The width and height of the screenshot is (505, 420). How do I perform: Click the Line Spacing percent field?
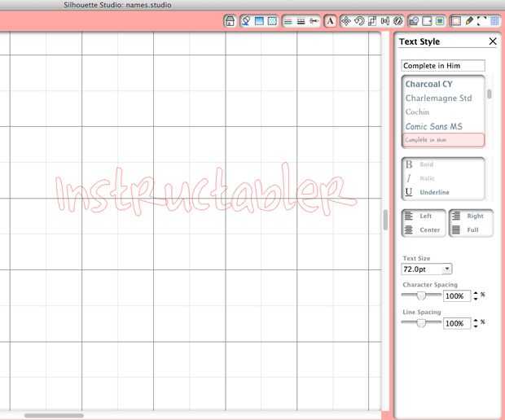pos(457,323)
